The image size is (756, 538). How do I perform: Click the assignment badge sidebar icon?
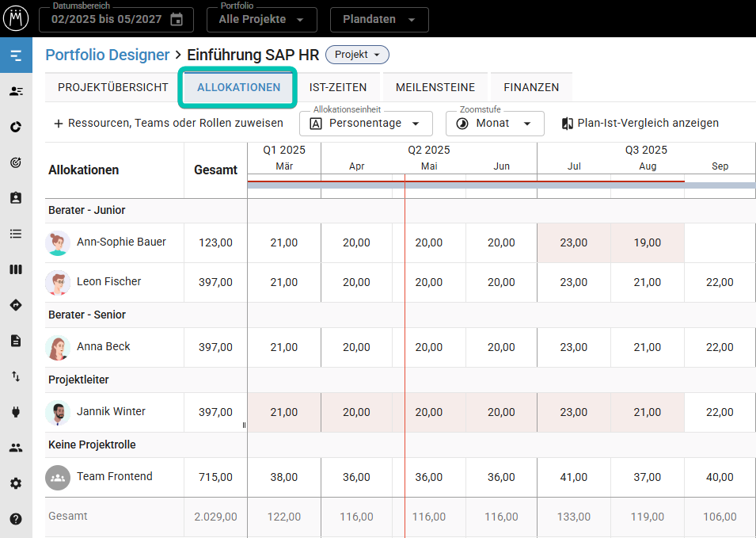16,198
